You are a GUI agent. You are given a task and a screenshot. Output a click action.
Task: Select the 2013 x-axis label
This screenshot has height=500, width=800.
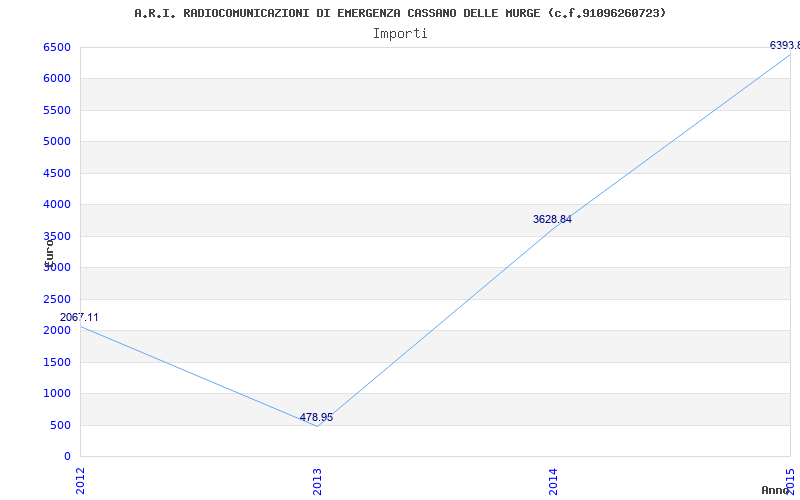(317, 481)
